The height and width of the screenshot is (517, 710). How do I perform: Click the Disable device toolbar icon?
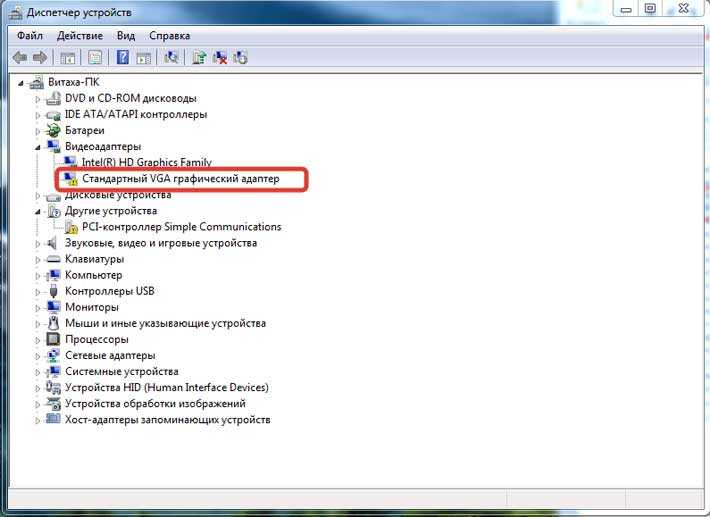(x=240, y=57)
